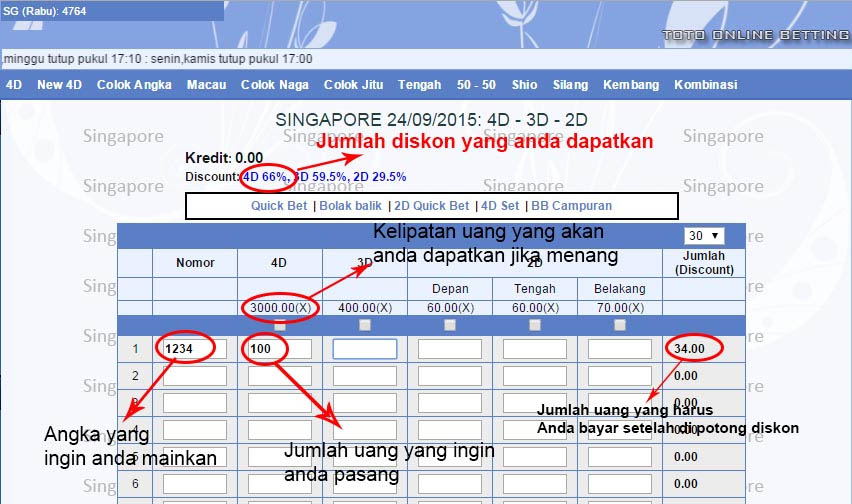Click the Quick Bet link

(x=279, y=206)
